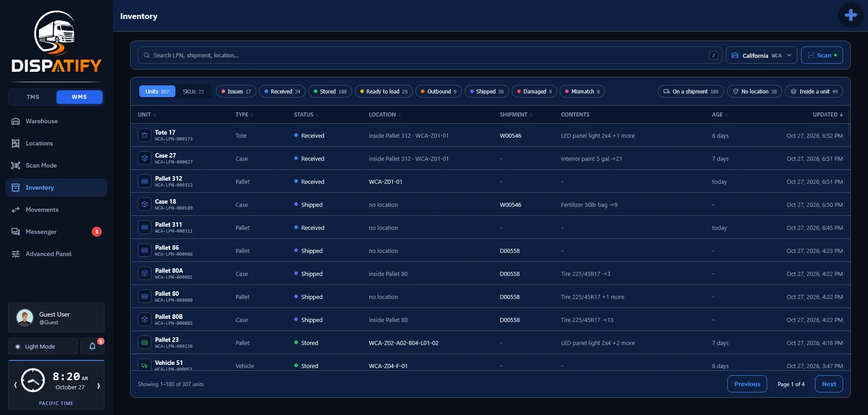Go to next day arrow on clock
This screenshot has width=868, height=415.
click(99, 385)
